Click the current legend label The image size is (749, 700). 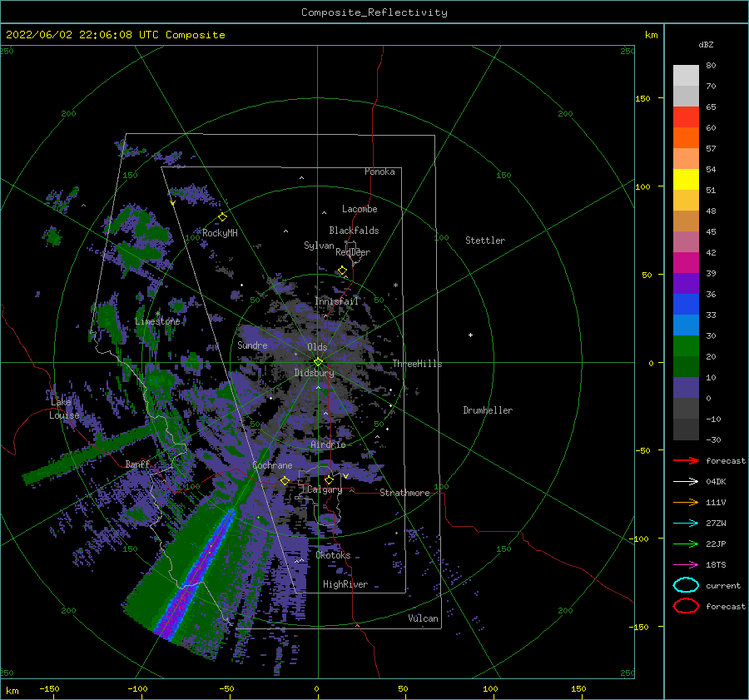point(723,585)
